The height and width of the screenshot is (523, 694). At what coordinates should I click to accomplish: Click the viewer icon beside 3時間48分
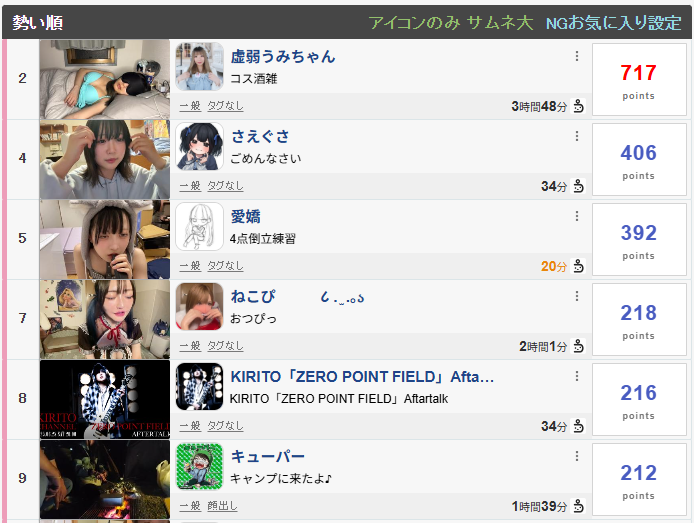[x=578, y=106]
